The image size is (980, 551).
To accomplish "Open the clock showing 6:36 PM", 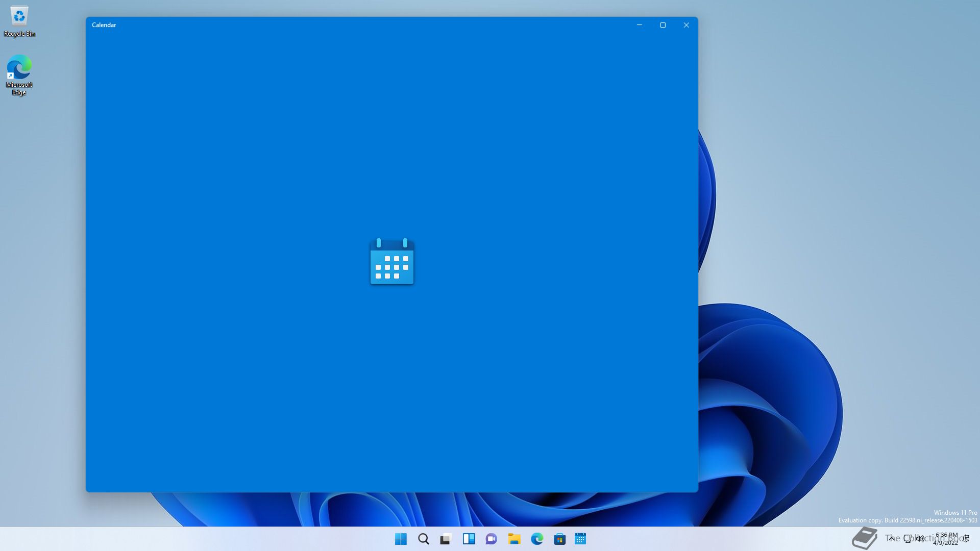I will [946, 539].
